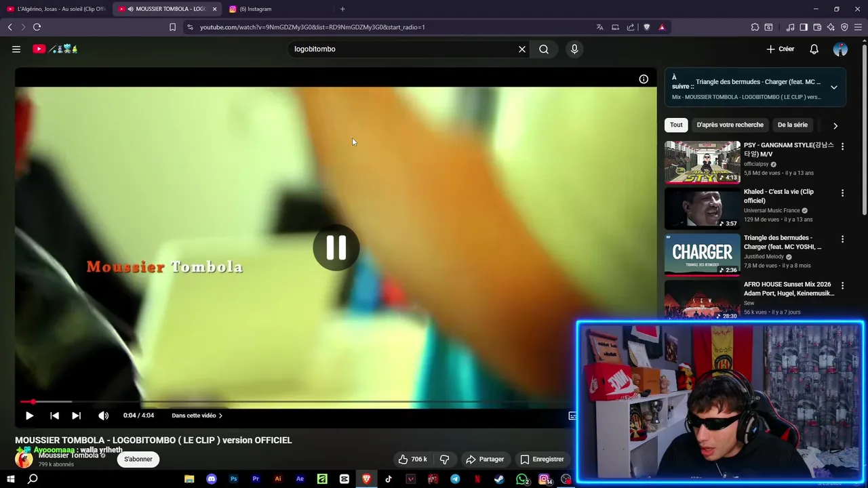Image resolution: width=868 pixels, height=488 pixels.
Task: Share the video via Partager
Action: click(x=485, y=459)
